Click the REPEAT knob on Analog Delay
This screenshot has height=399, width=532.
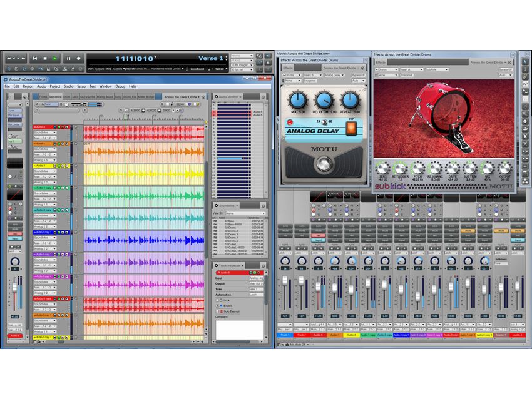(x=350, y=100)
